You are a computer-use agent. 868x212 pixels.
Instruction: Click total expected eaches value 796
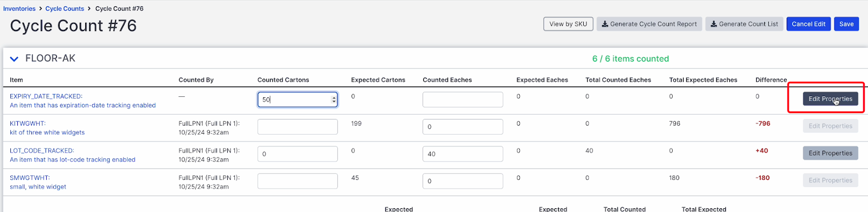pyautogui.click(x=674, y=123)
